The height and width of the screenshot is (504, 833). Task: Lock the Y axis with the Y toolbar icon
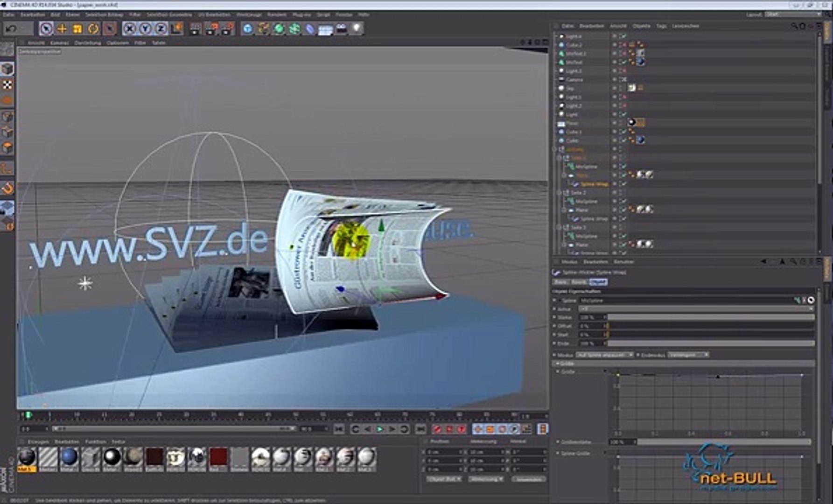point(145,29)
